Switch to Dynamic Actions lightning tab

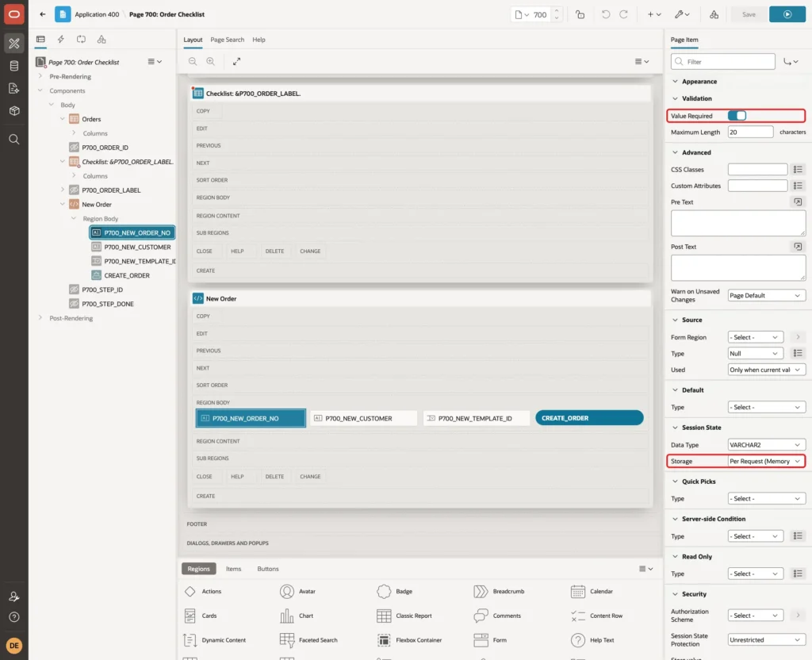60,40
